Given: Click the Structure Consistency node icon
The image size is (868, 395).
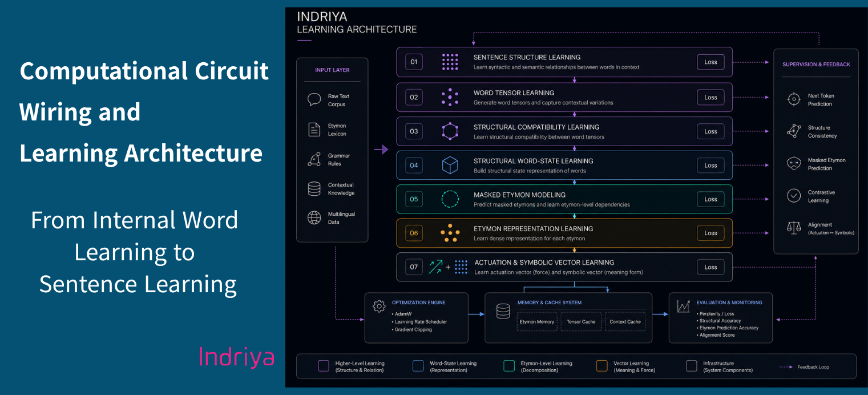Looking at the screenshot, I should pyautogui.click(x=794, y=131).
